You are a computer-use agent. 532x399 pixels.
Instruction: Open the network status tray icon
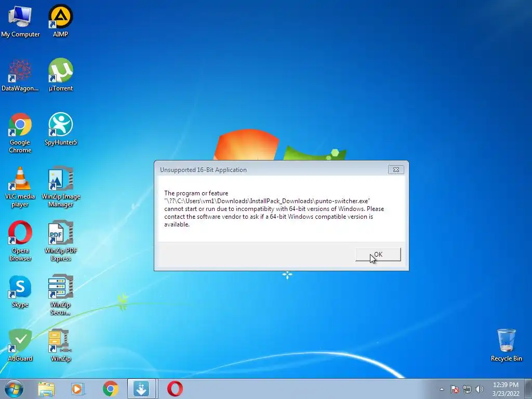coord(467,389)
